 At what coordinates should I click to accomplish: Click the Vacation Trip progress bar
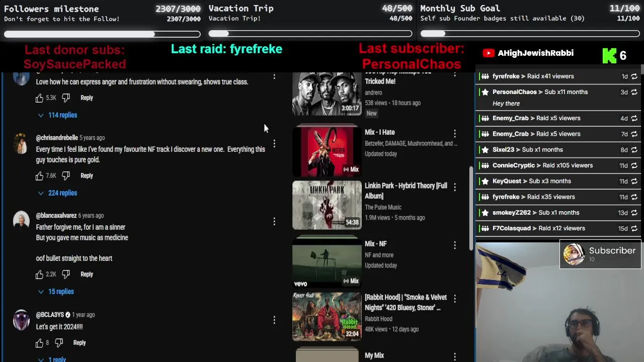pyautogui.click(x=310, y=34)
